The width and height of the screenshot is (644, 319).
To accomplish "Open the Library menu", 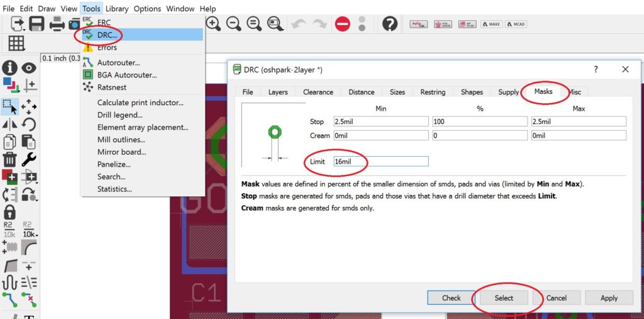I will [x=116, y=9].
